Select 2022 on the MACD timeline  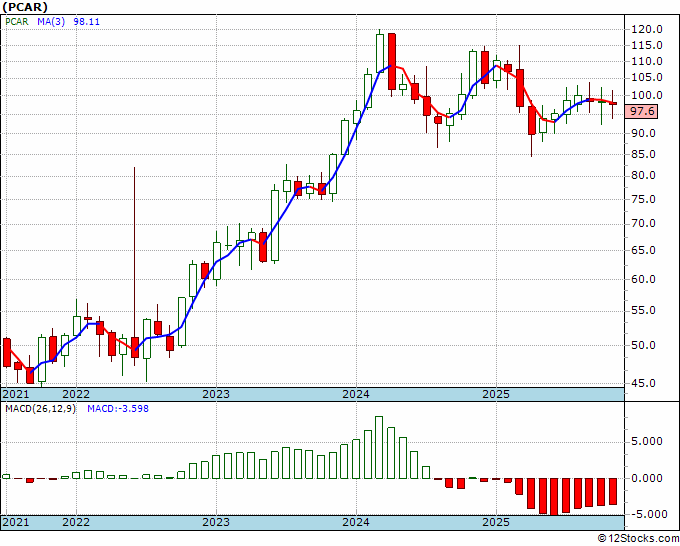(76, 522)
